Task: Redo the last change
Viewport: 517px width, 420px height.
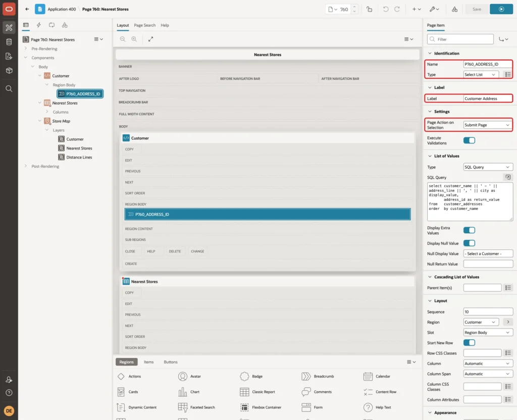Action: pyautogui.click(x=397, y=9)
